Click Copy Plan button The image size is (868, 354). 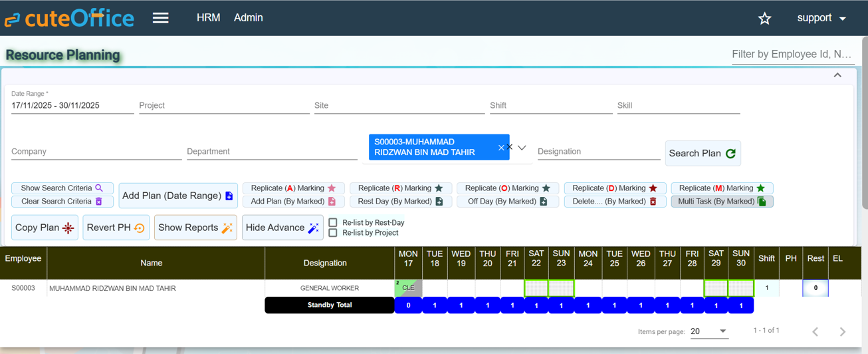point(45,228)
